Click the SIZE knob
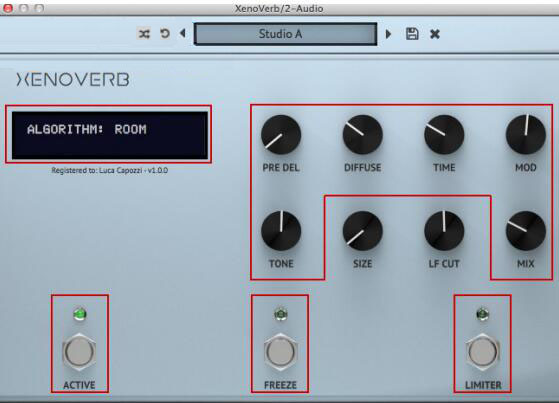The height and width of the screenshot is (403, 559). (363, 231)
